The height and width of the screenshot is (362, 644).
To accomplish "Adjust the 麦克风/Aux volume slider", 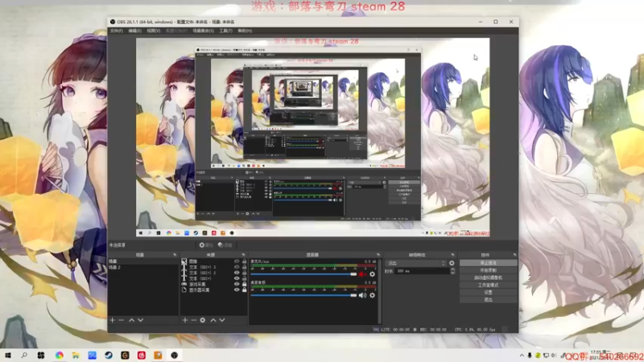I will point(304,274).
